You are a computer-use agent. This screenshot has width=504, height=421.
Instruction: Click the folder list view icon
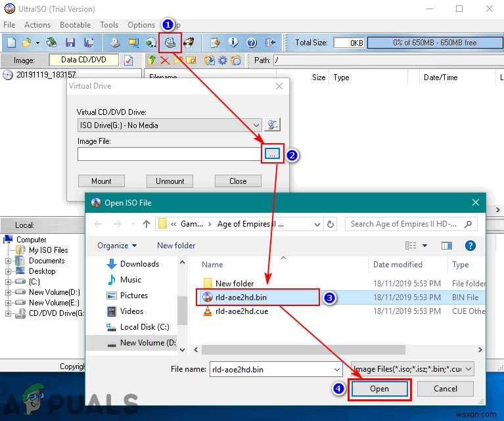pos(236,60)
